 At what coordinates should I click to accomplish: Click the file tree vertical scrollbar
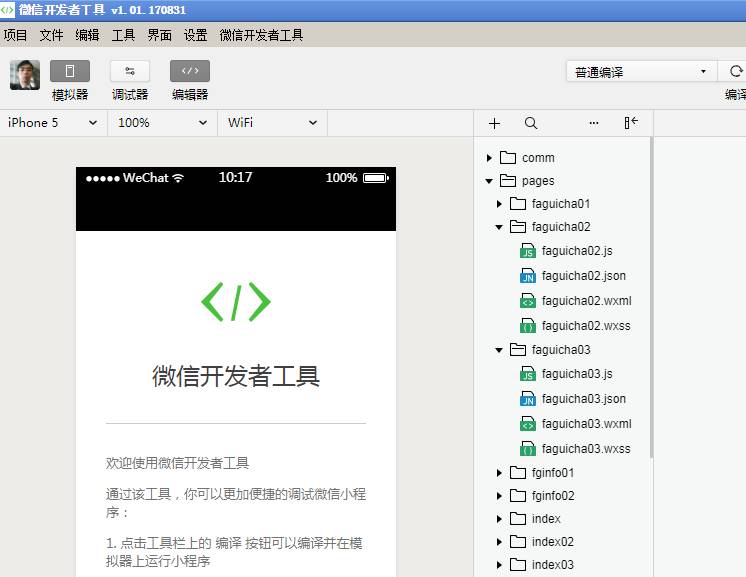point(651,298)
